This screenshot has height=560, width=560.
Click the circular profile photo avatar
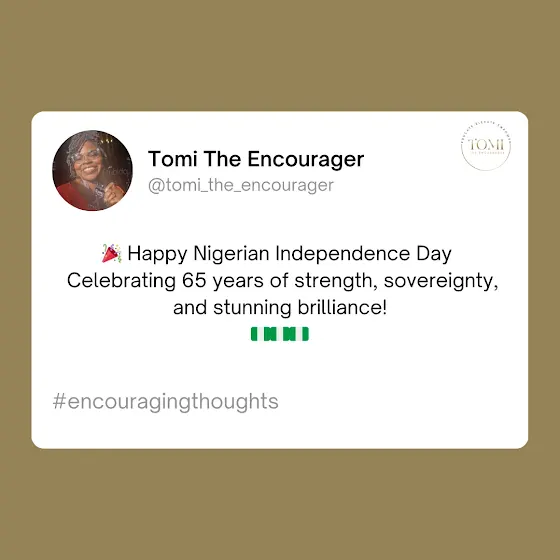pos(92,170)
